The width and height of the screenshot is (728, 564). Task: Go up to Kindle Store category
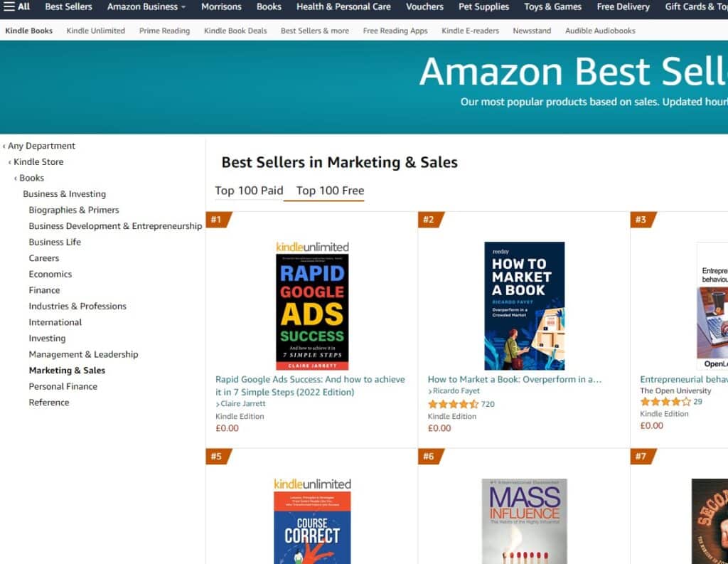pos(38,162)
